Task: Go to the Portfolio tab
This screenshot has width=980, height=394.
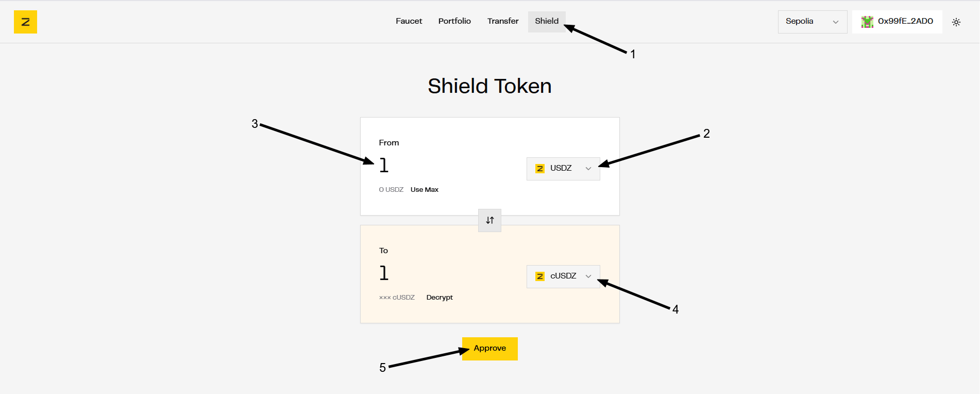Action: 454,21
